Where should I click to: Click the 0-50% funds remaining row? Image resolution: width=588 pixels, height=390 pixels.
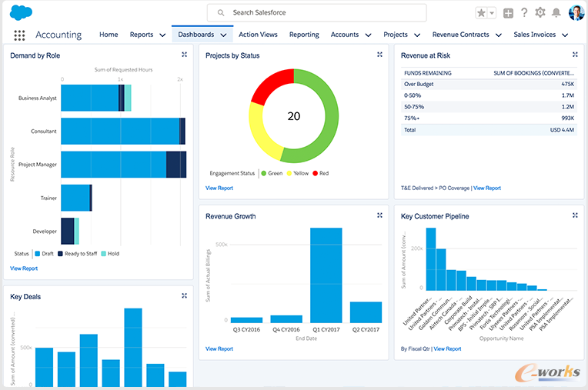(489, 95)
